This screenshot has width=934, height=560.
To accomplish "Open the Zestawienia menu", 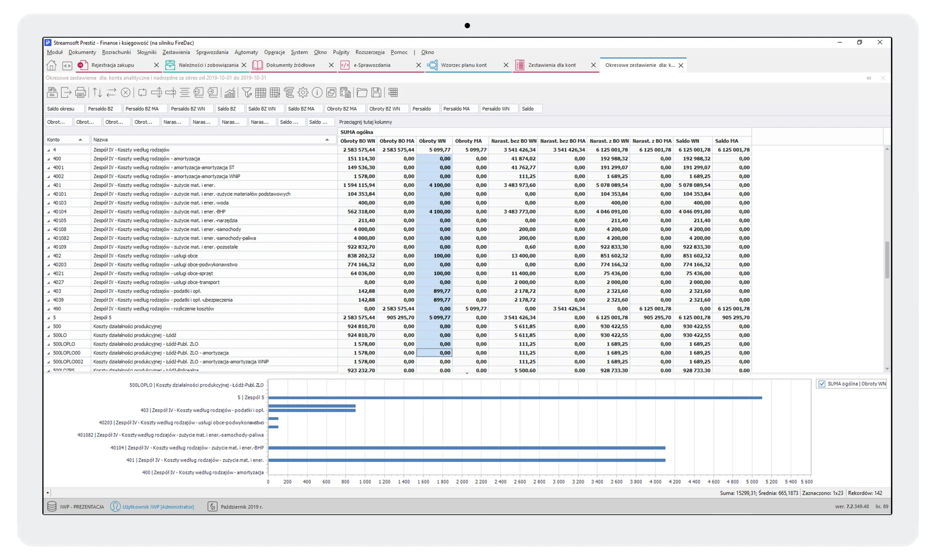I will [176, 52].
